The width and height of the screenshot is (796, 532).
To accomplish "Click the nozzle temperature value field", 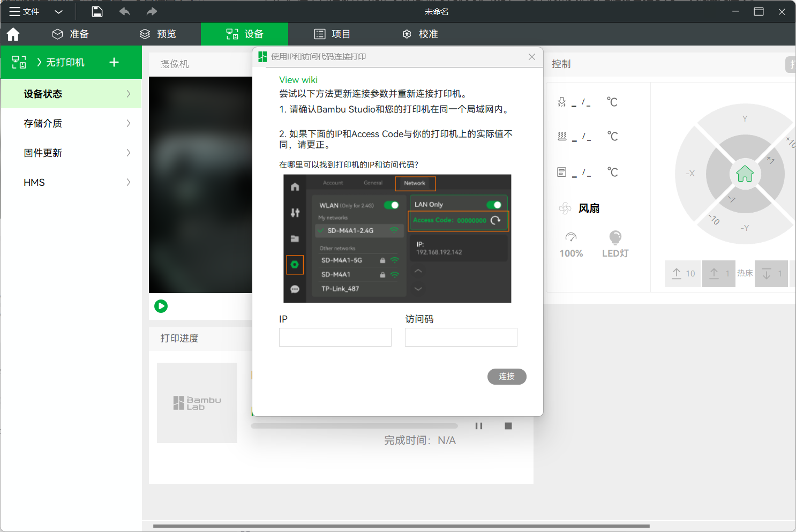I will 581,102.
